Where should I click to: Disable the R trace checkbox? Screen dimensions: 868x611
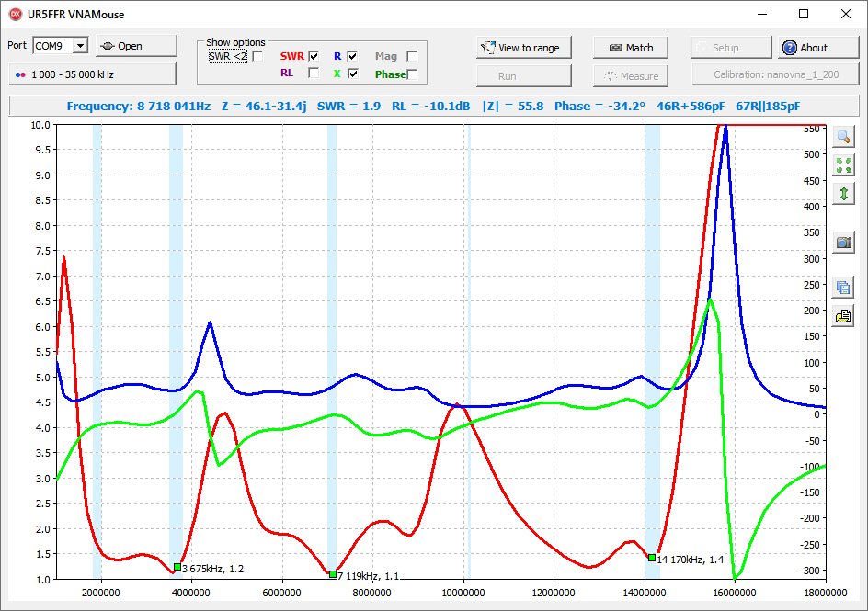click(x=352, y=56)
